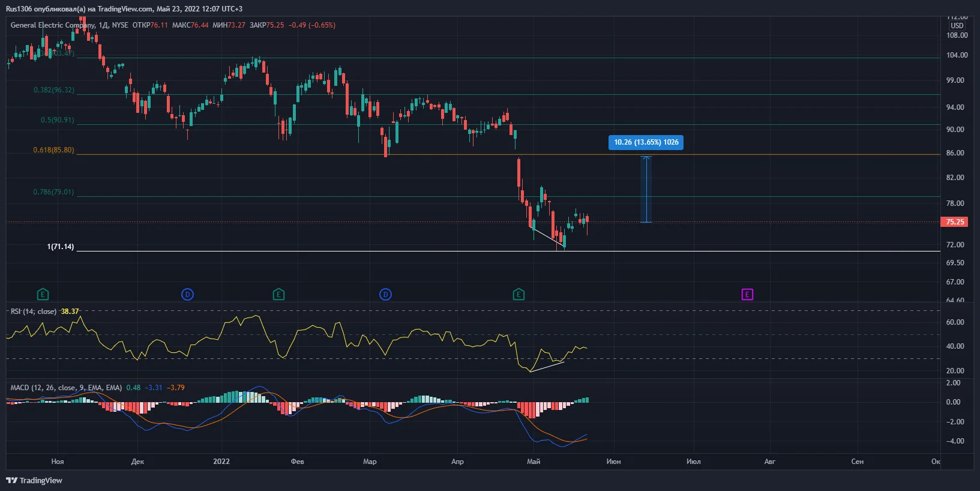The width and height of the screenshot is (980, 491).
Task: Click the МИН 73.27 low value
Action: tap(229, 25)
